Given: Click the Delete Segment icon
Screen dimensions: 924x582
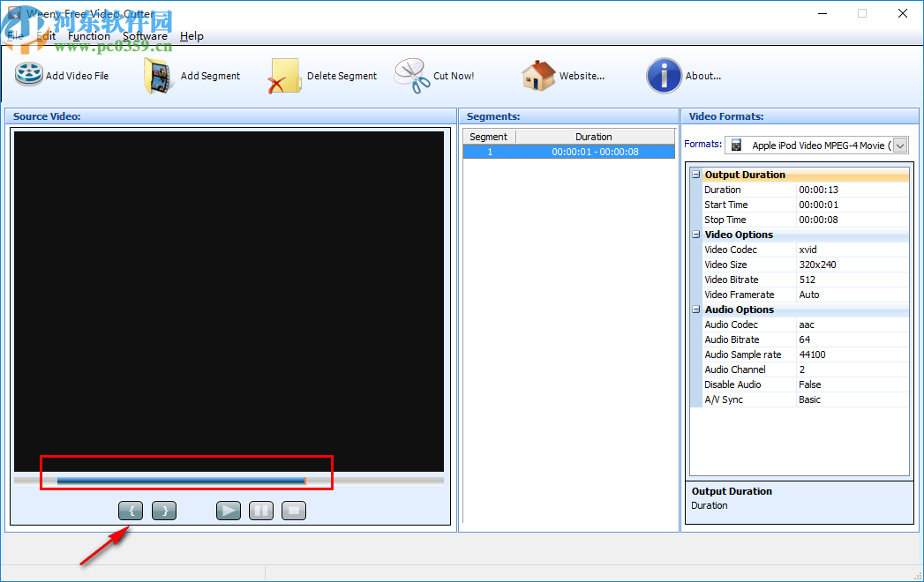Looking at the screenshot, I should click(x=283, y=76).
